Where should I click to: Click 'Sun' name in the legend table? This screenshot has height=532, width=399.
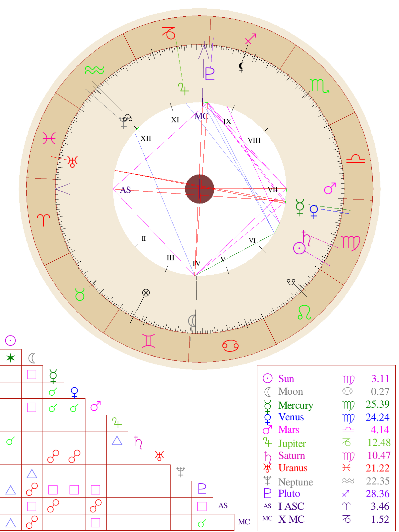click(286, 379)
